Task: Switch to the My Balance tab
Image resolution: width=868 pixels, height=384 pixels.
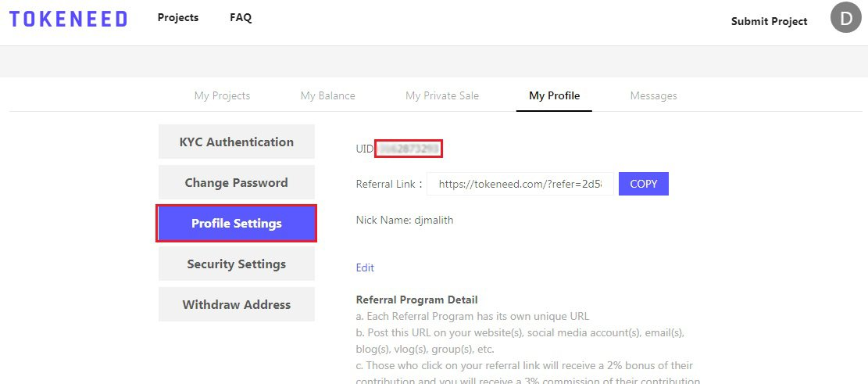Action: pyautogui.click(x=327, y=96)
